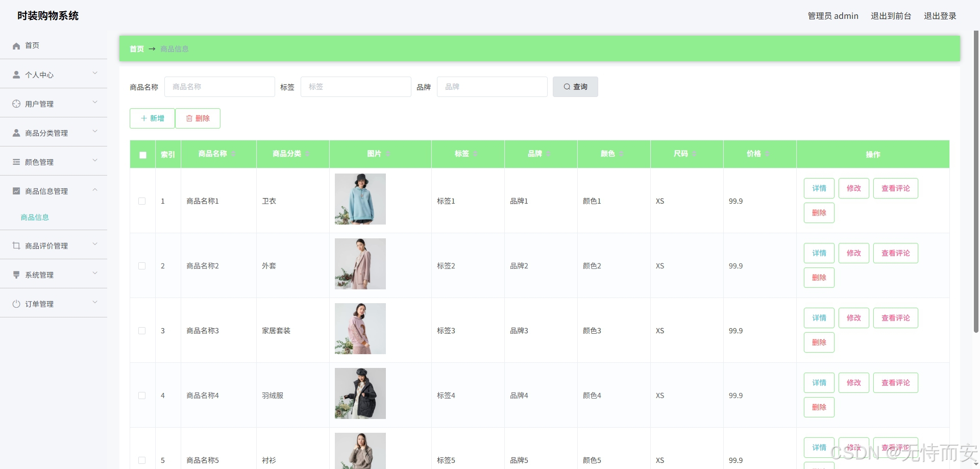980x469 pixels.
Task: Click the 新增 add button
Action: pos(152,118)
